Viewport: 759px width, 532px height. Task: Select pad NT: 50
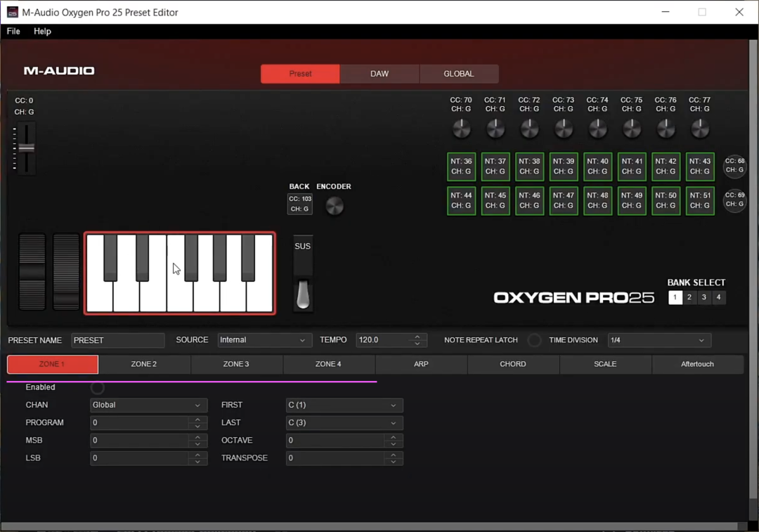(666, 200)
